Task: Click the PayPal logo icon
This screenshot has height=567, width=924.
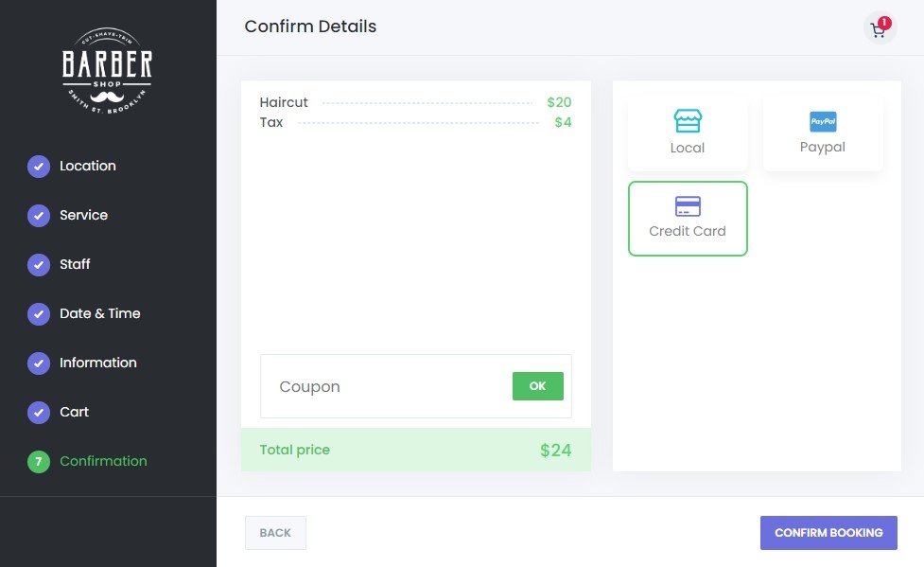Action: tap(823, 121)
